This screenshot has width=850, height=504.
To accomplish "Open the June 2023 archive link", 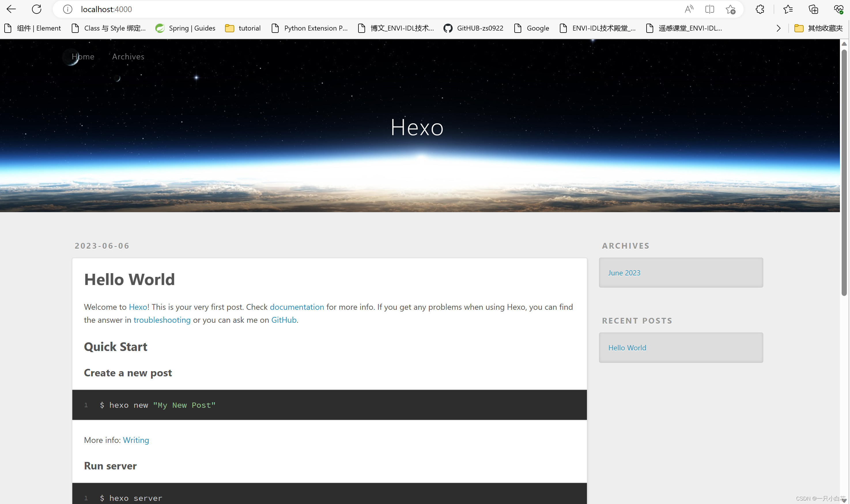I will [624, 273].
